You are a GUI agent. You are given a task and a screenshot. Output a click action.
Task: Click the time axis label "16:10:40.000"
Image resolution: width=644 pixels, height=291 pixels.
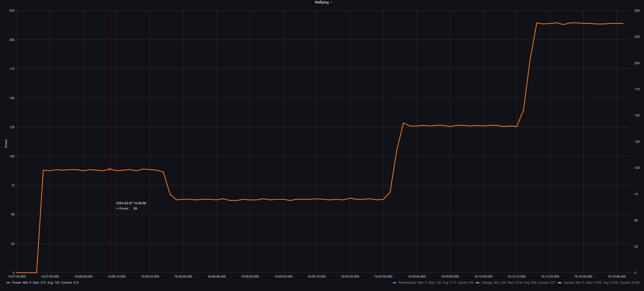coord(617,277)
